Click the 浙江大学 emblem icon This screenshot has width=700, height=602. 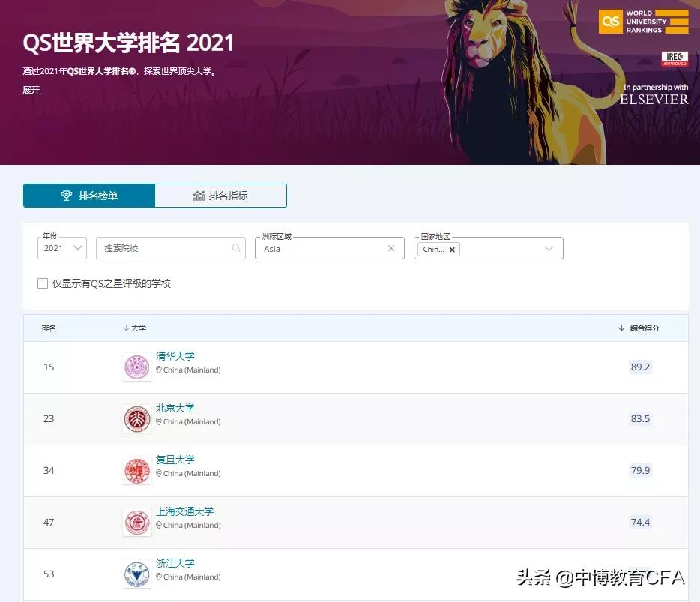136,574
